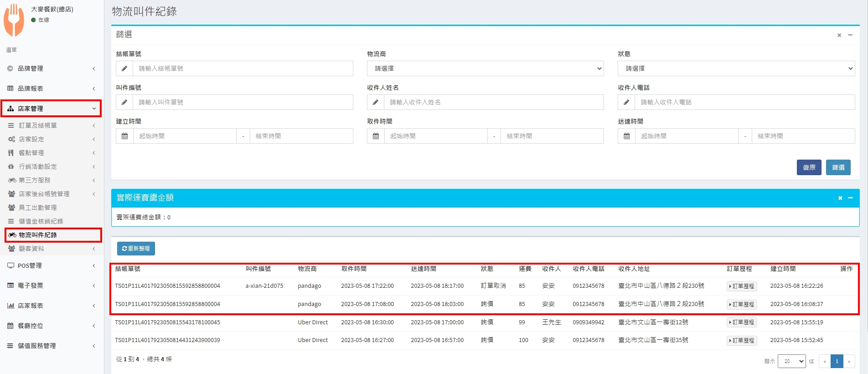Click the calendar icon beside 建立時間 start field
Screen dimensions: 868x374
point(124,136)
